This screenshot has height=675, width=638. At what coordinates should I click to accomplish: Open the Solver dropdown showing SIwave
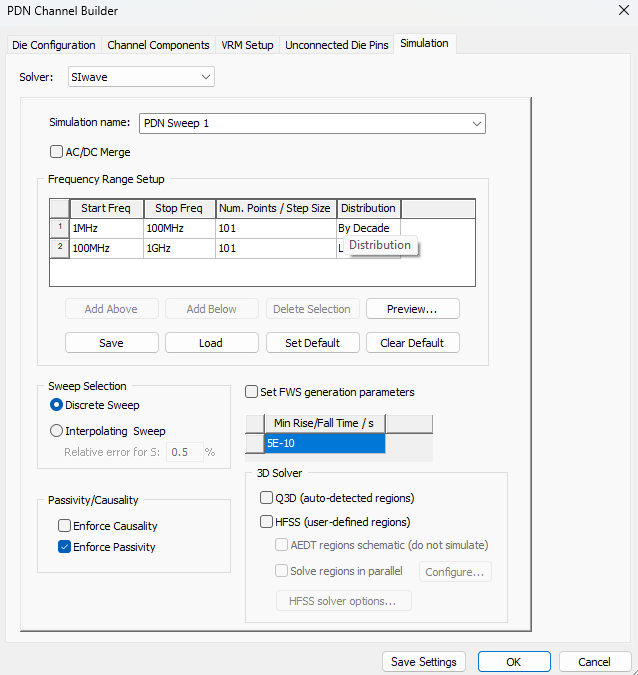tap(140, 76)
